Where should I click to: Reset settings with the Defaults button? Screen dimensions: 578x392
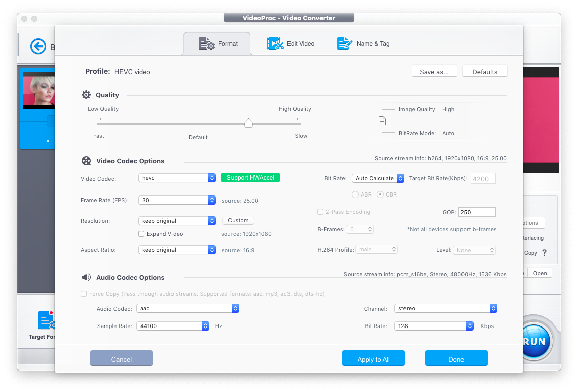pyautogui.click(x=485, y=72)
